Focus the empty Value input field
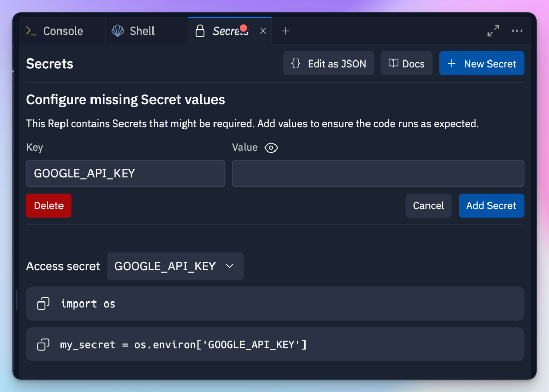549x392 pixels. (378, 173)
